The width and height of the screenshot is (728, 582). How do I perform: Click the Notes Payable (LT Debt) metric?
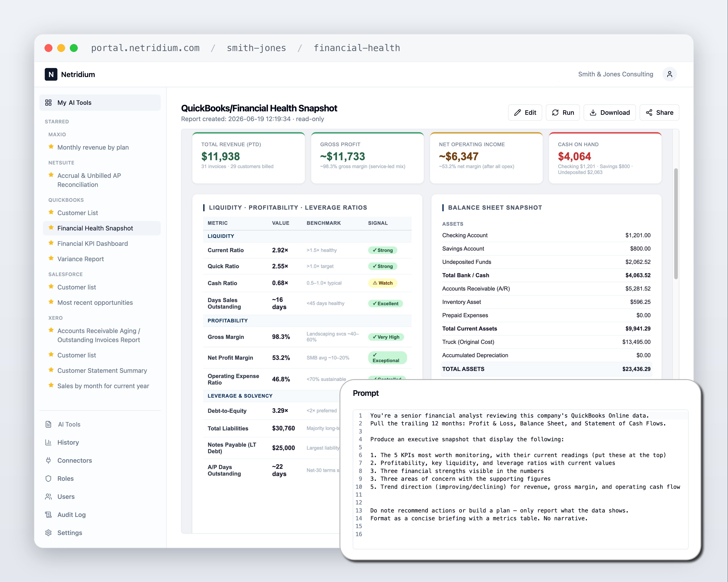(x=232, y=448)
